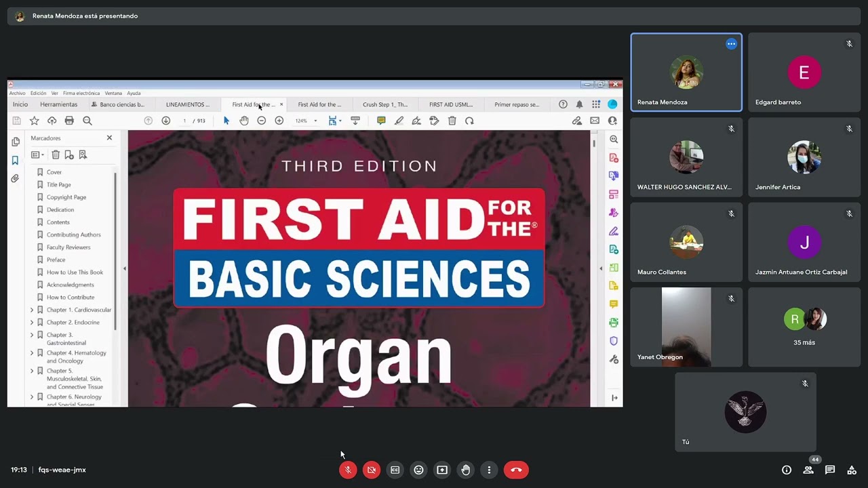Image resolution: width=868 pixels, height=488 pixels.
Task: Click the page number field
Action: (184, 121)
